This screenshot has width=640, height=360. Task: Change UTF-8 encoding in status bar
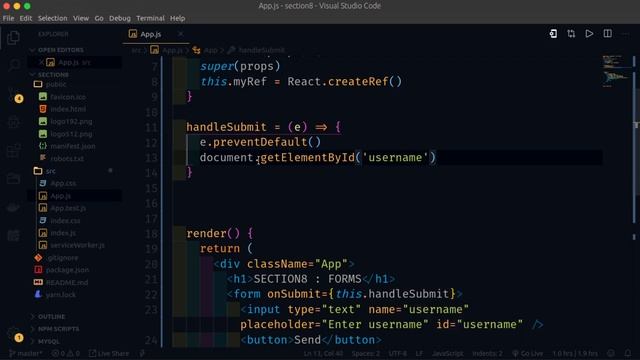[398, 353]
